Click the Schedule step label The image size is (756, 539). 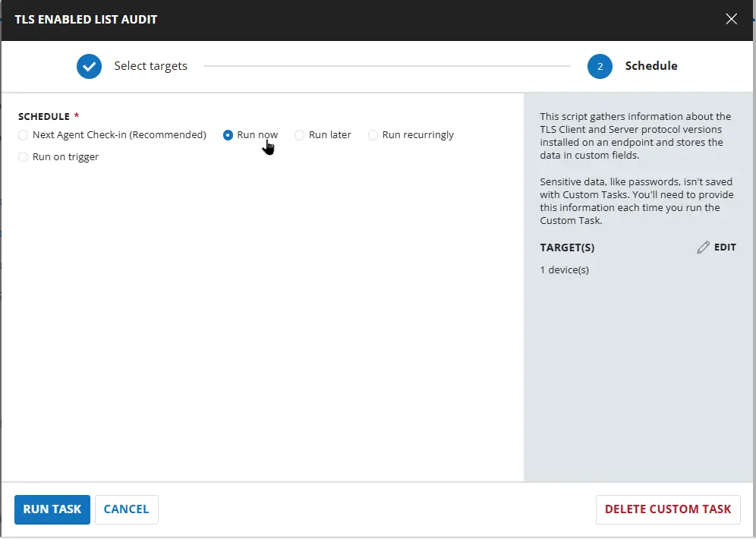[x=651, y=66]
